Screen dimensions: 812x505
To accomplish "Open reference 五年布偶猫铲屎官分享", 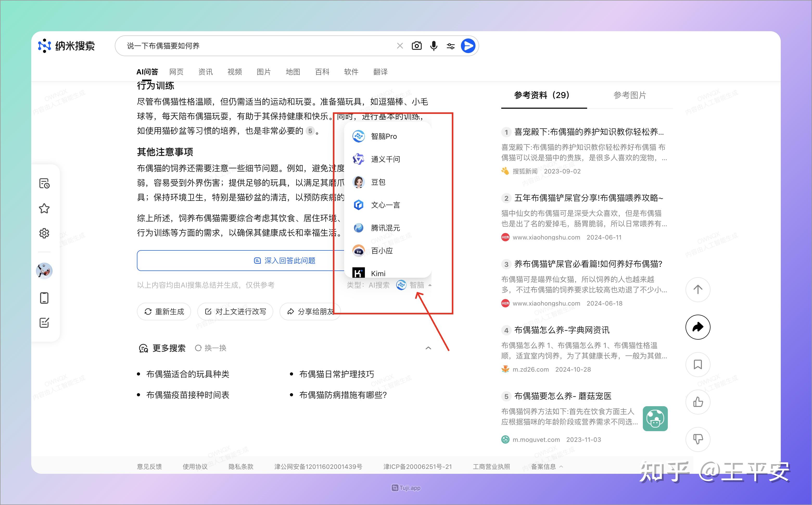I will (x=588, y=198).
